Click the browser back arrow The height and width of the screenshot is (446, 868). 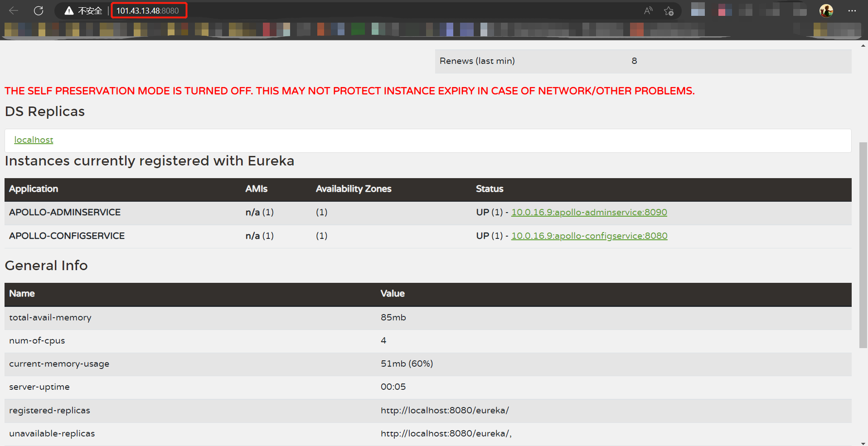(14, 10)
